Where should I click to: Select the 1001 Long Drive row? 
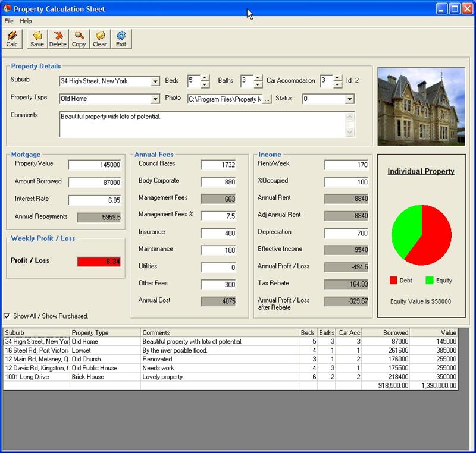pos(36,377)
